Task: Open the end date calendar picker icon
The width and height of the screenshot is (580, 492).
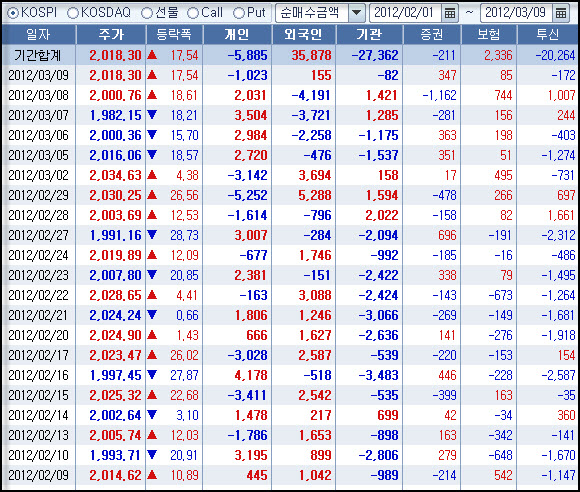Action: [x=561, y=13]
